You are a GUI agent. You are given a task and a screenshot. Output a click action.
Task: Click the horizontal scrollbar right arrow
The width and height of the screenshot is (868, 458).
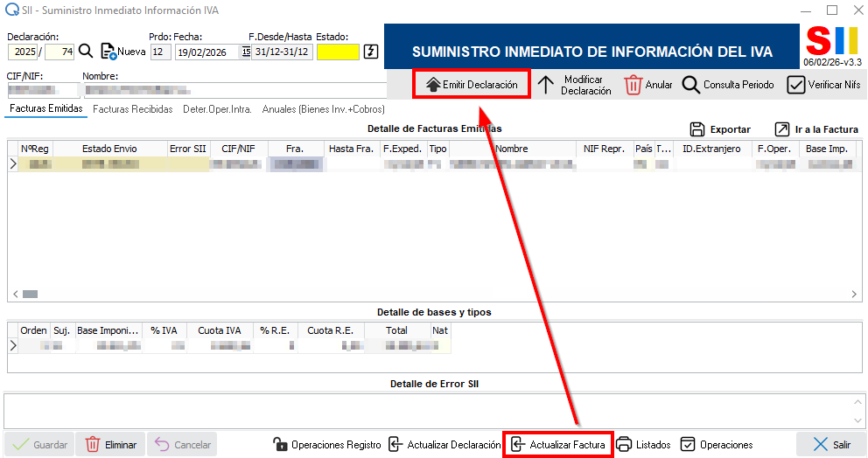click(x=854, y=295)
